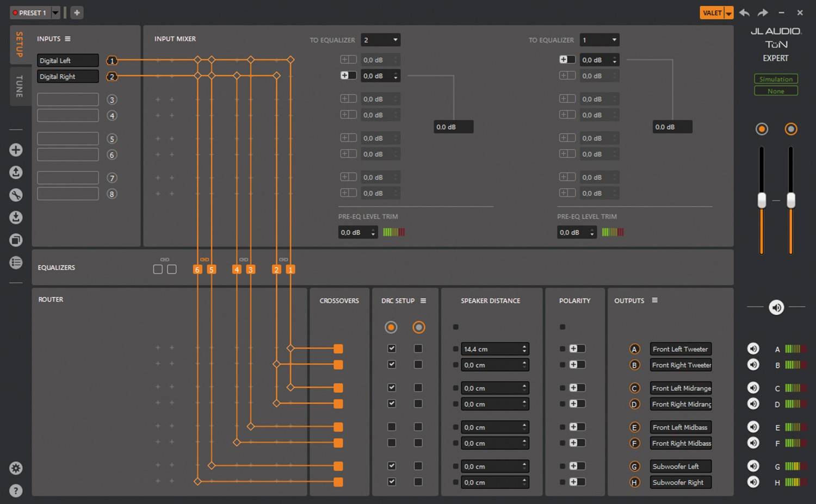The height and width of the screenshot is (504, 816).
Task: Mute output channel A speaker icon
Action: click(753, 349)
